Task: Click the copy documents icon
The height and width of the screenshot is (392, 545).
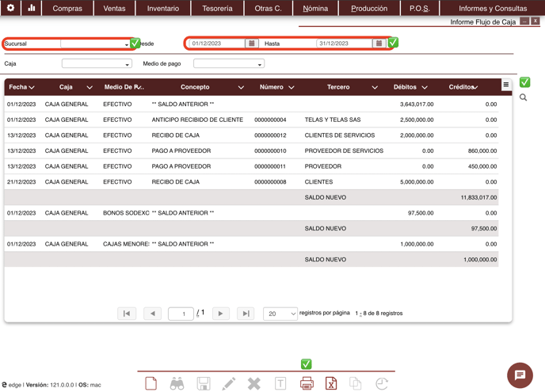Action: (355, 383)
